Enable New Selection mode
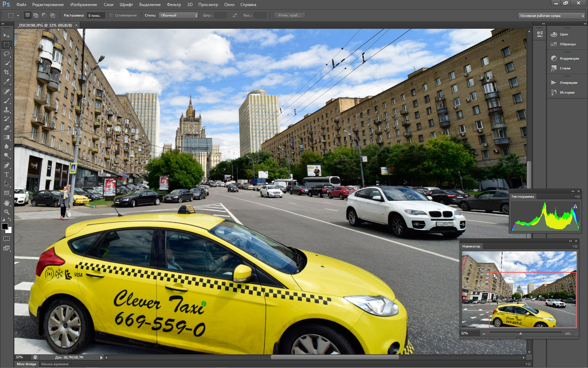Image resolution: width=588 pixels, height=368 pixels. coord(28,15)
